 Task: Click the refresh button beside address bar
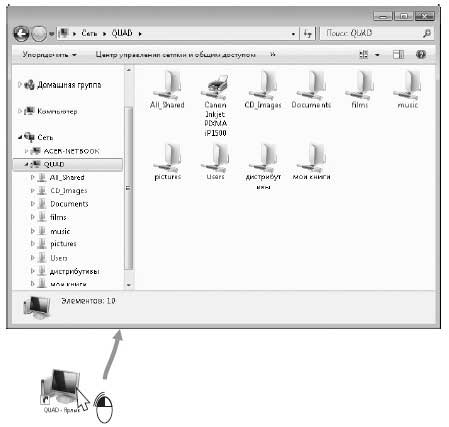307,34
